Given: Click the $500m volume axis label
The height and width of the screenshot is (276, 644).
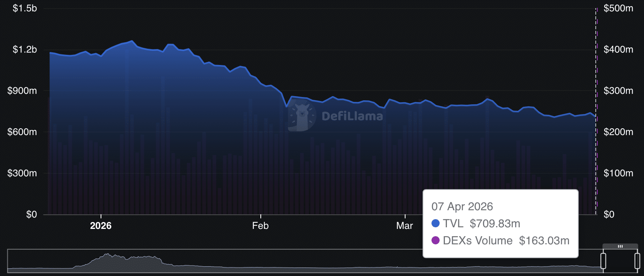Looking at the screenshot, I should tap(618, 8).
